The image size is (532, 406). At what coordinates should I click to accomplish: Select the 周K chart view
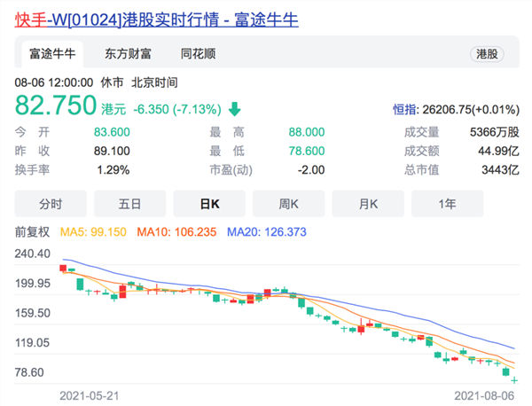click(x=289, y=204)
